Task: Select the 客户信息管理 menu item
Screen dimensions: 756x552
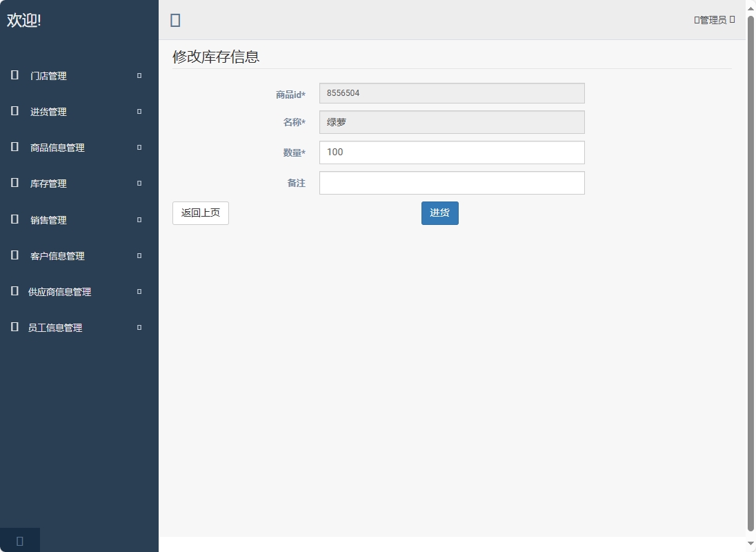Action: coord(57,255)
